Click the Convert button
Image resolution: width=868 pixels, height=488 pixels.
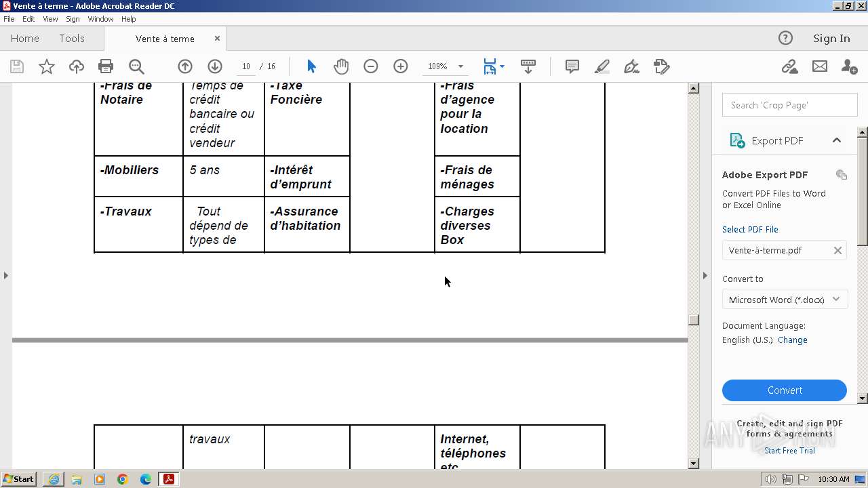pyautogui.click(x=785, y=390)
